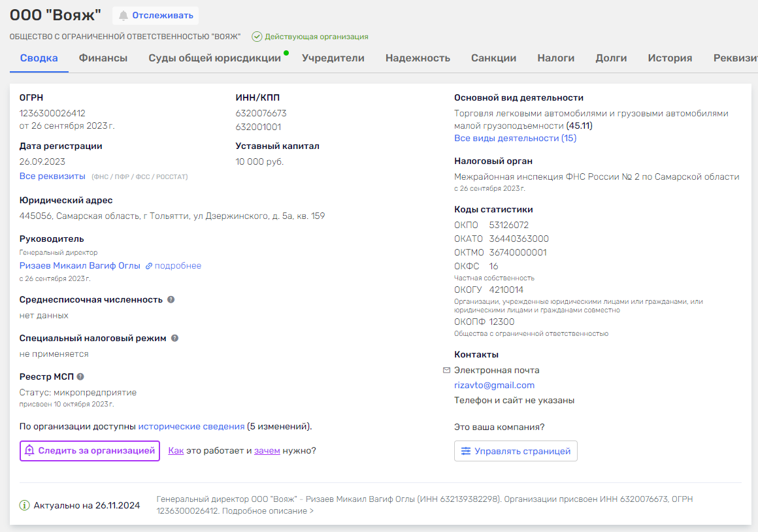Image resolution: width=758 pixels, height=532 pixels.
Task: Click the подробнее link
Action: tap(178, 265)
